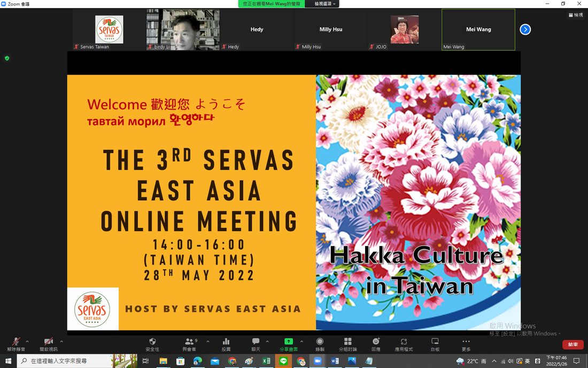Open Microsoft Edge from the taskbar

(198, 361)
